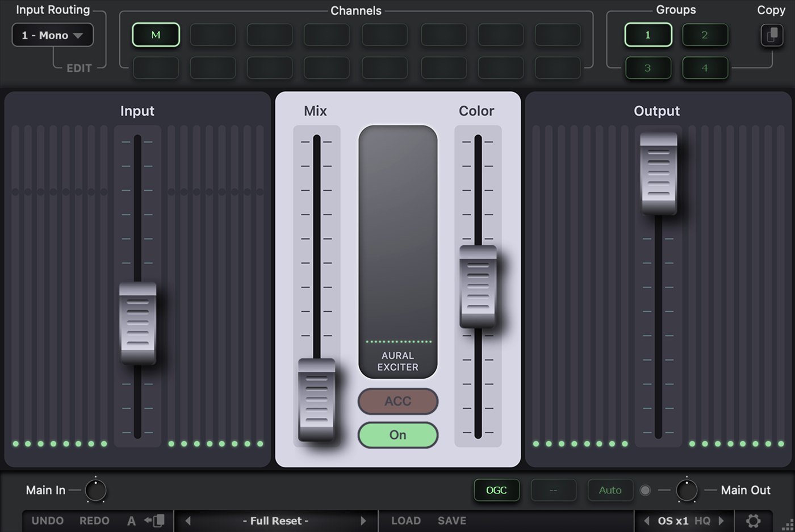Toggle the Aural Exciter On button
The width and height of the screenshot is (795, 532).
tap(397, 435)
